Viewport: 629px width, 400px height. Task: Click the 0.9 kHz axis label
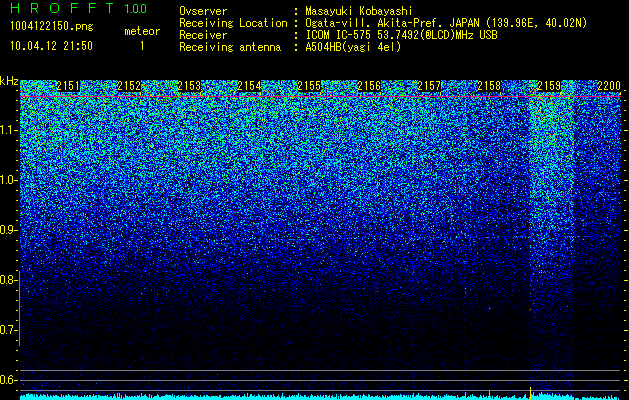click(7, 230)
